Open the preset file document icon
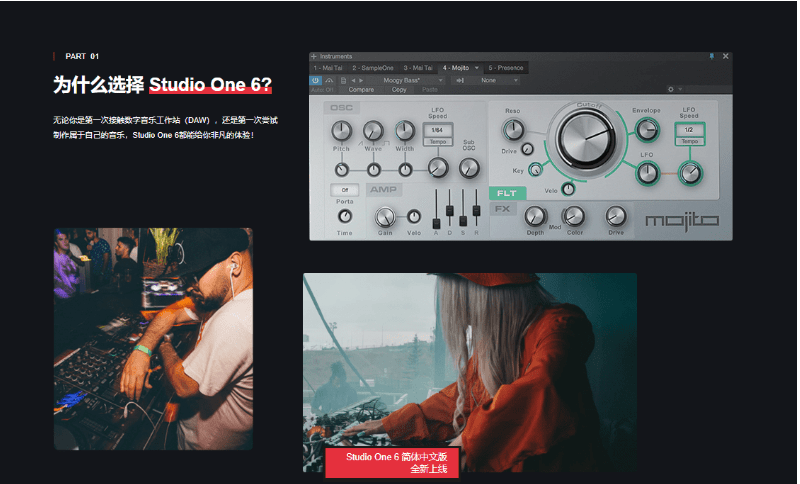Viewport: 800px width, 484px height. point(343,80)
